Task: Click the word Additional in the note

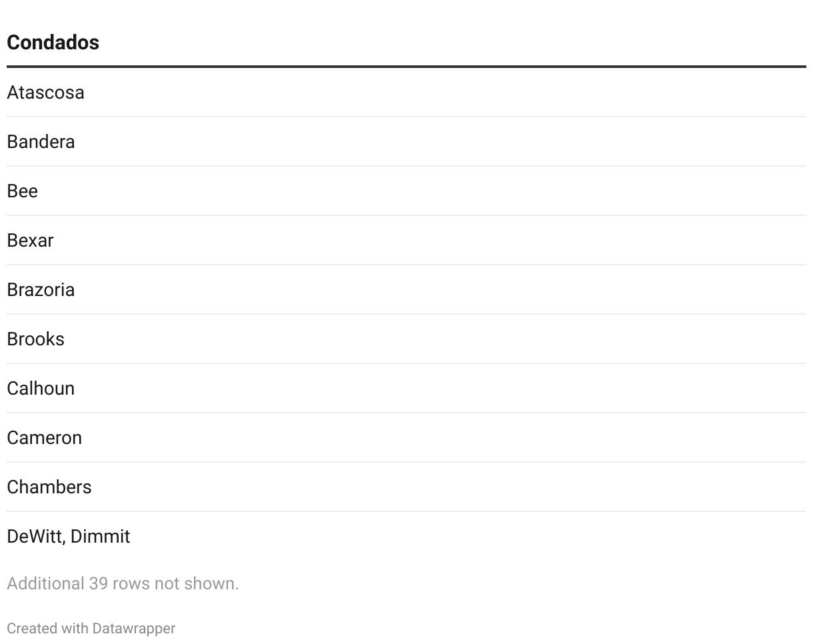Action: coord(45,584)
